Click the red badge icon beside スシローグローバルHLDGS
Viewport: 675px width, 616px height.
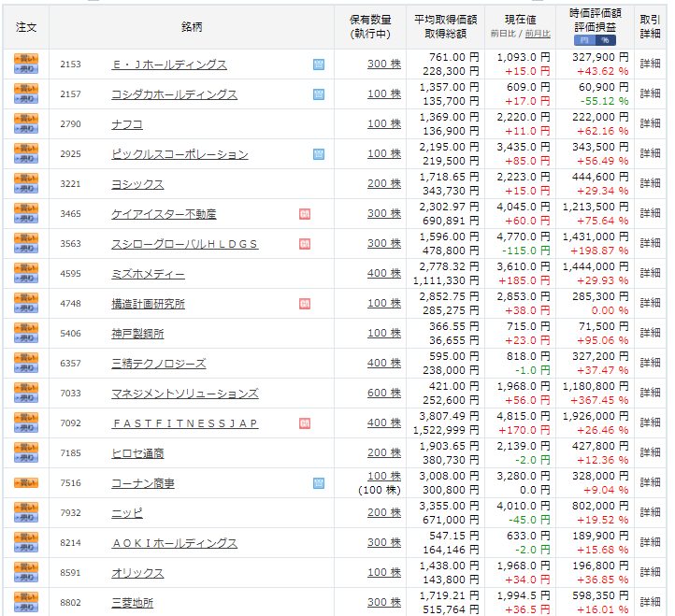tap(305, 244)
